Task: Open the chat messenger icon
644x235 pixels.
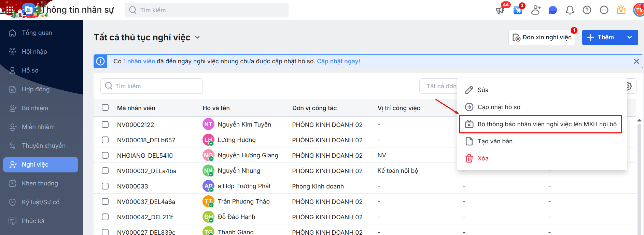Action: click(552, 10)
